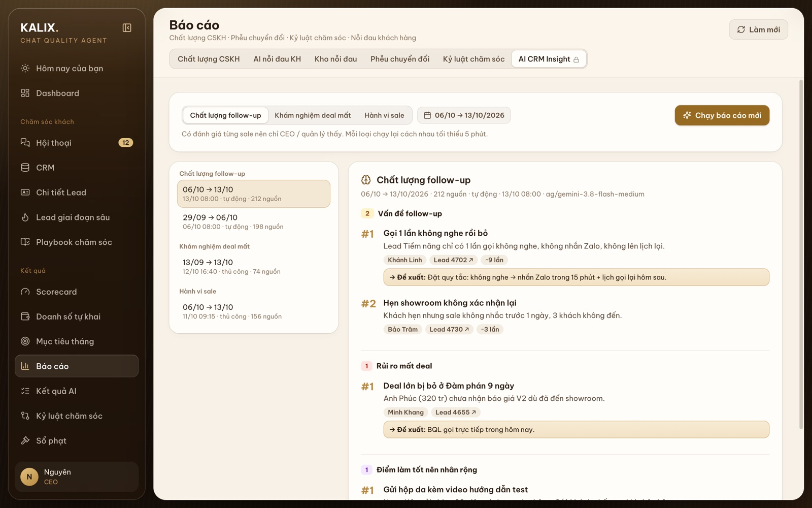Open Hội thoại chat bubbles icon
This screenshot has width=812, height=508.
[25, 143]
